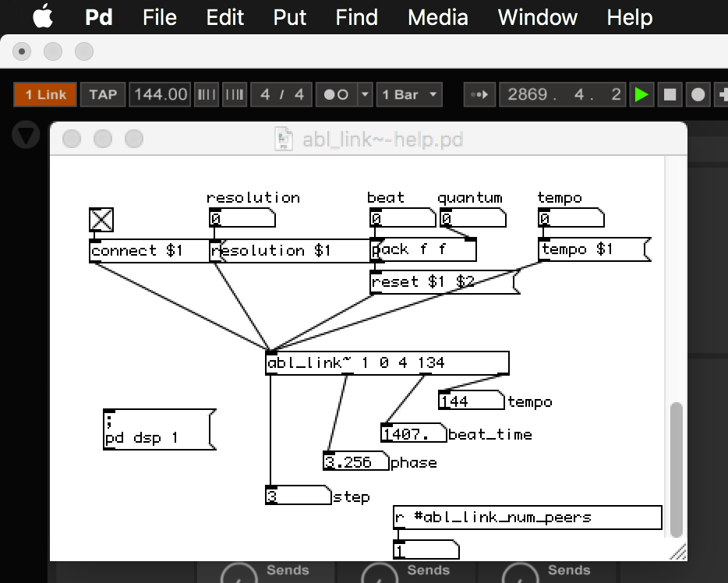Open the Media menu
728x583 pixels.
point(437,17)
